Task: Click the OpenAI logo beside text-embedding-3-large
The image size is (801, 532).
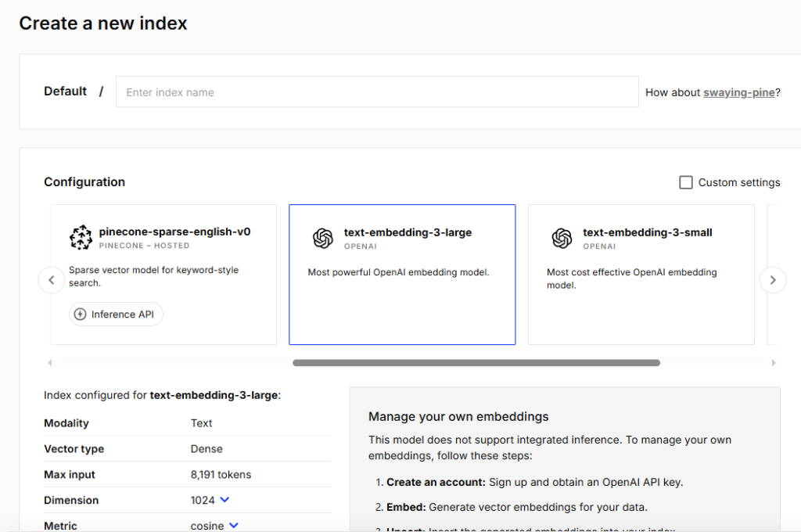Action: (322, 239)
